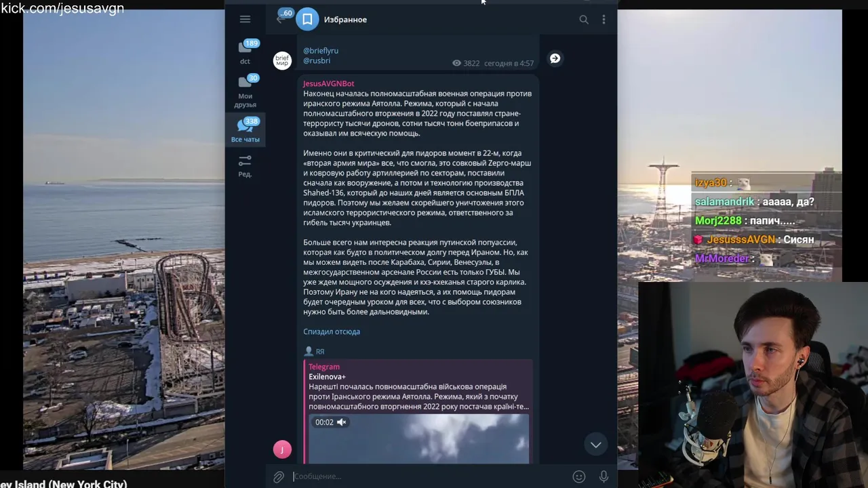
Task: Click the salamandrik chat message in overlay
Action: tap(754, 202)
